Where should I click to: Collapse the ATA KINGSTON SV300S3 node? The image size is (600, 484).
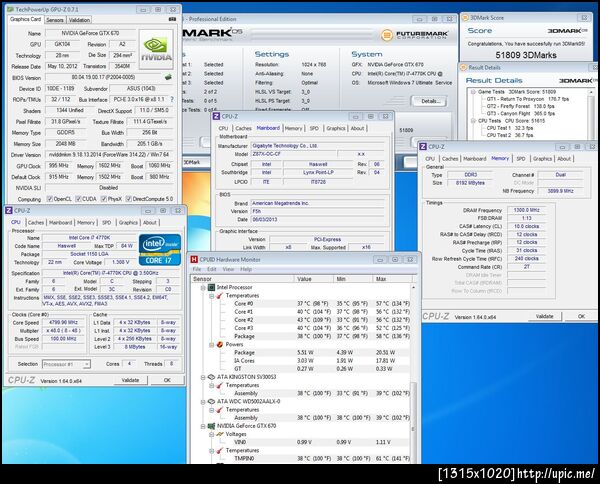(203, 377)
